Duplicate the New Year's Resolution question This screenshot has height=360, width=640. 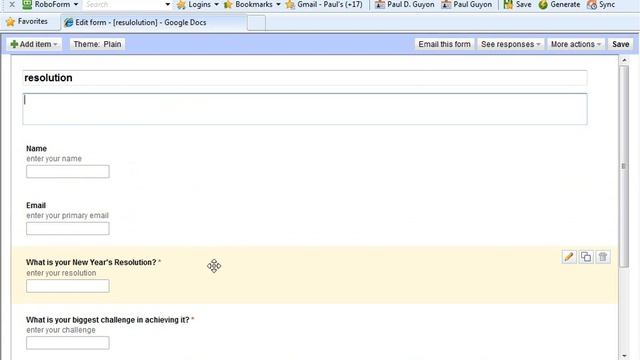click(586, 257)
